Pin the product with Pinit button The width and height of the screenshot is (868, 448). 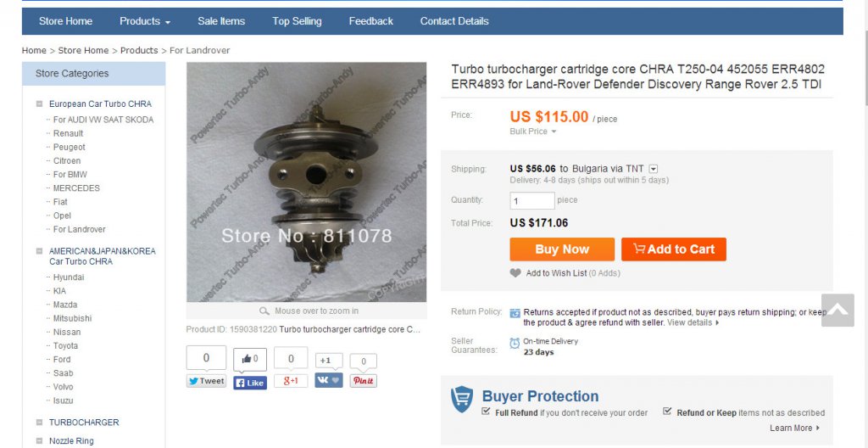363,381
